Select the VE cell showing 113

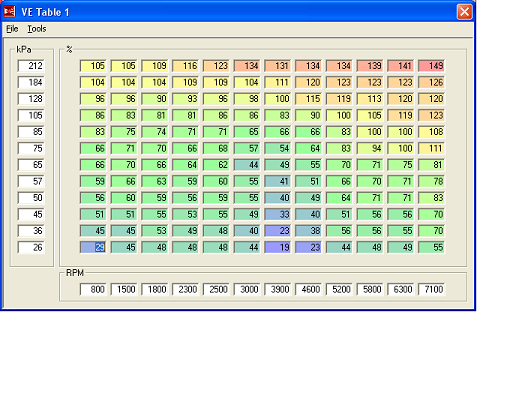[370, 99]
